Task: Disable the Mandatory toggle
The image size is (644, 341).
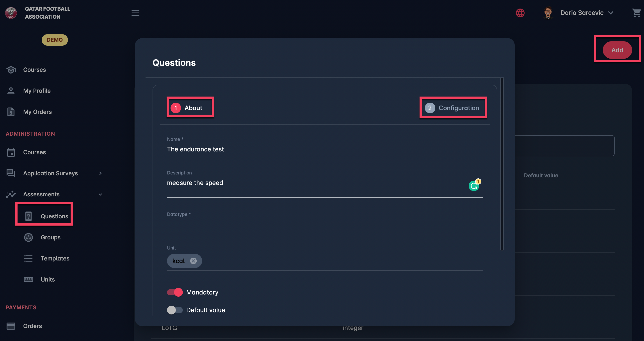Action: tap(175, 292)
